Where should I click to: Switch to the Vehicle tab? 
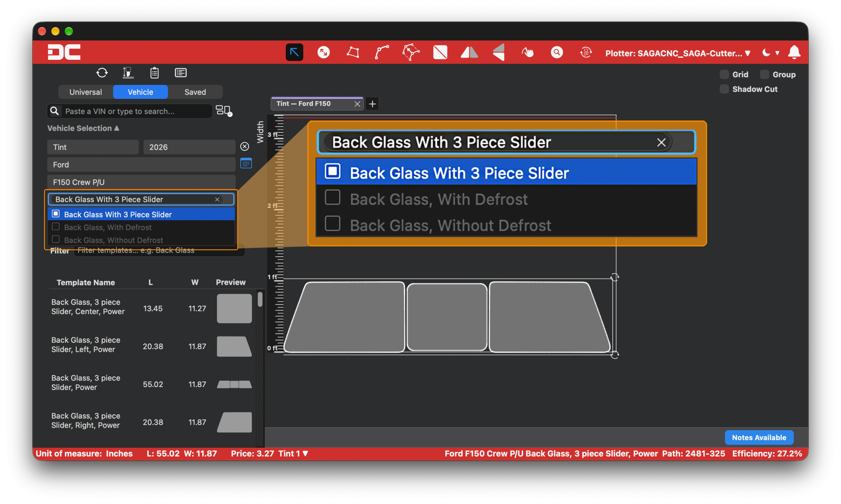pyautogui.click(x=140, y=92)
